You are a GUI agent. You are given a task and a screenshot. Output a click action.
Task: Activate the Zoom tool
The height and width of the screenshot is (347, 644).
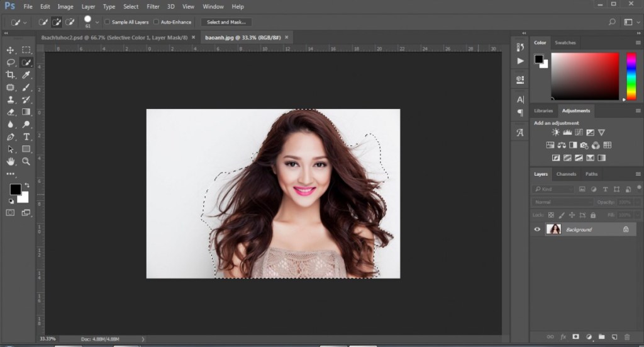pyautogui.click(x=26, y=162)
